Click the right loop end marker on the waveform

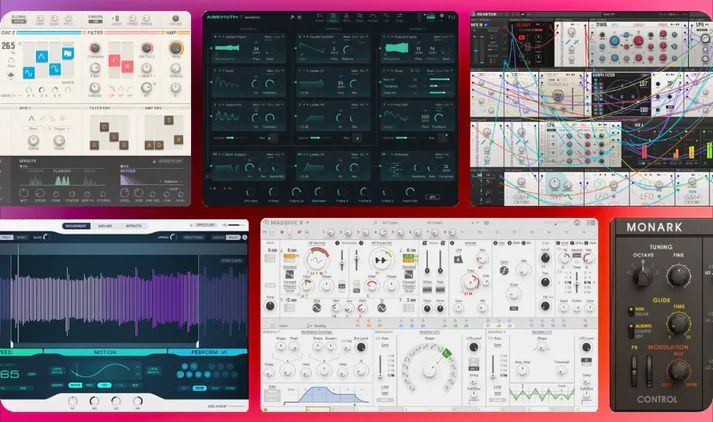pos(198,343)
